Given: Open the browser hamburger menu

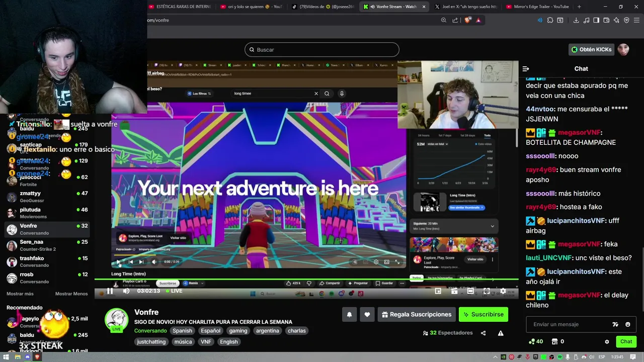Looking at the screenshot, I should [636, 20].
